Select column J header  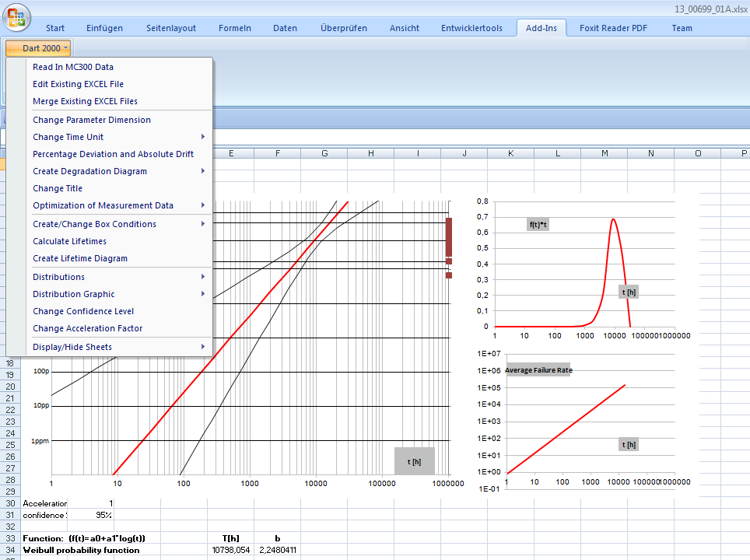(464, 153)
